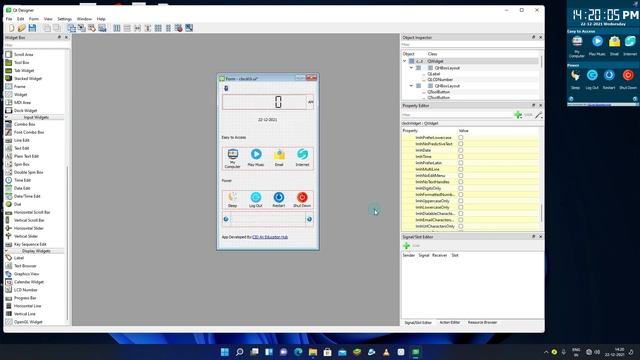The height and width of the screenshot is (360, 640).
Task: Select the Edit Widgets mode icon
Action: coord(71,28)
